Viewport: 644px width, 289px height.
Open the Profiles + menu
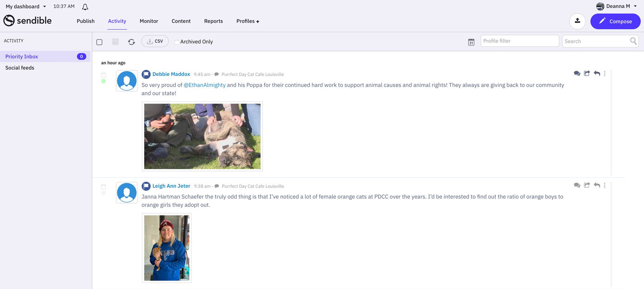pos(248,21)
